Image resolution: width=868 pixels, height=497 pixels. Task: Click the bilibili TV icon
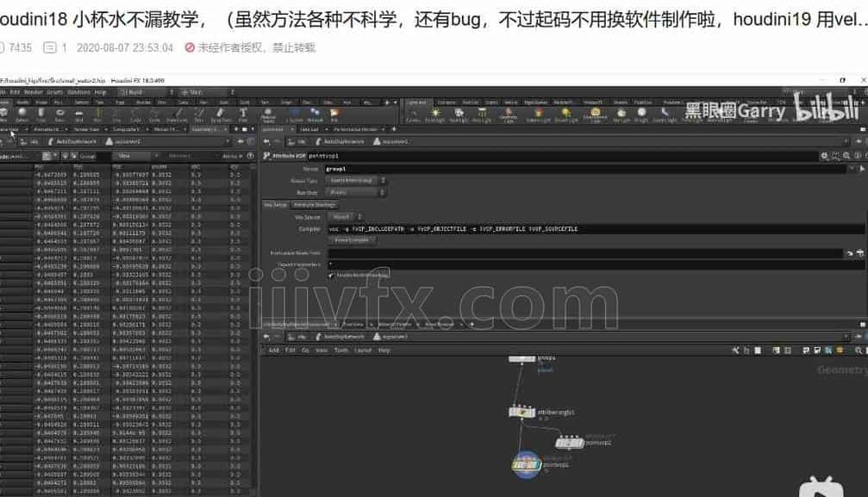pyautogui.click(x=821, y=487)
